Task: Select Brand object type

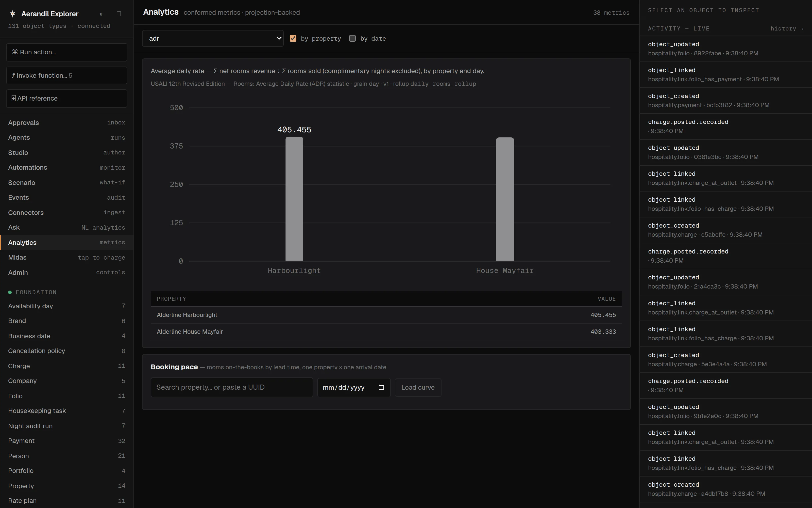Action: pos(66,321)
